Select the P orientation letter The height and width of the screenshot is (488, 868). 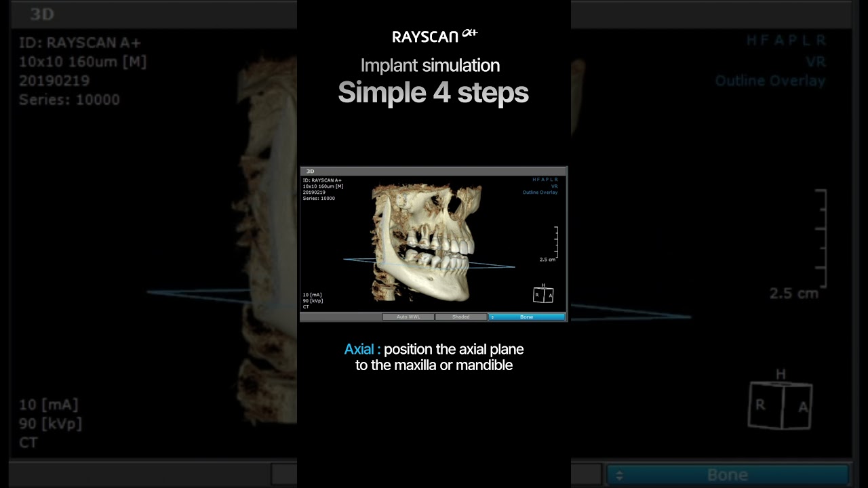548,180
